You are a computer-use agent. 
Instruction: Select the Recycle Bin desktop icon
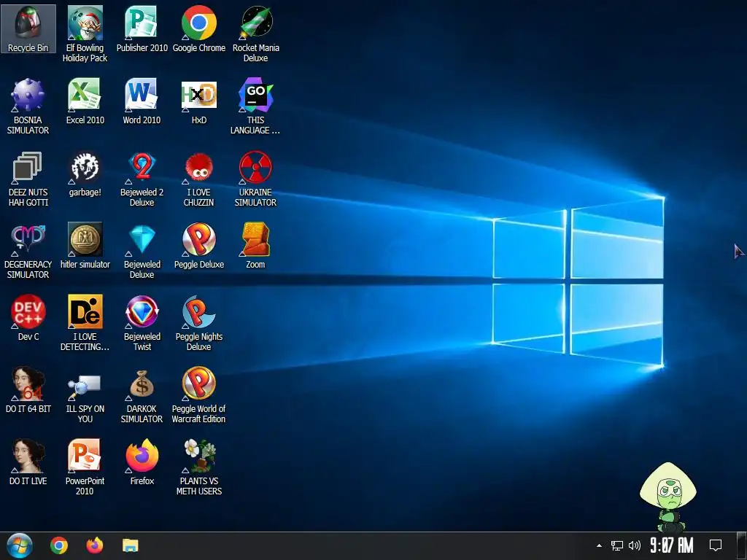(28, 29)
